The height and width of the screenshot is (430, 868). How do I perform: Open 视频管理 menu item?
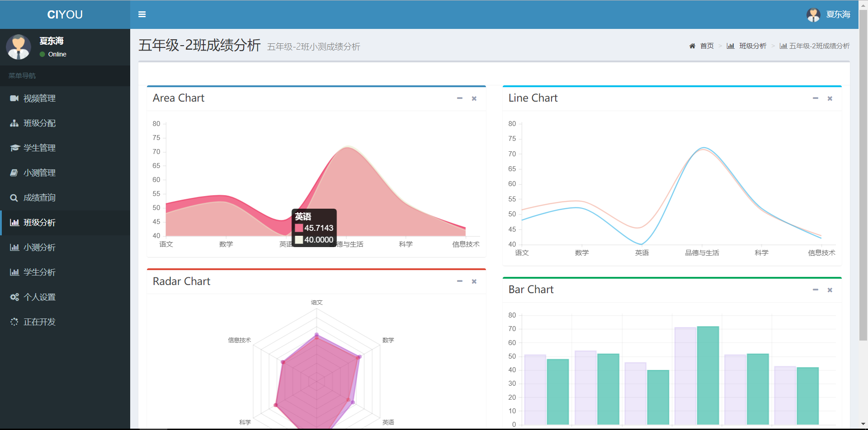click(65, 98)
